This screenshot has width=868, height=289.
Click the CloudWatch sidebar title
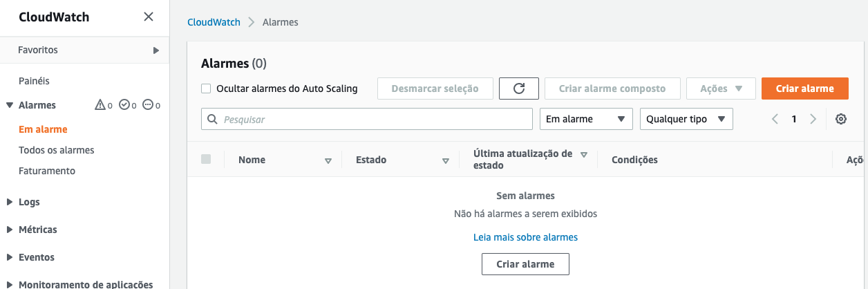(54, 17)
